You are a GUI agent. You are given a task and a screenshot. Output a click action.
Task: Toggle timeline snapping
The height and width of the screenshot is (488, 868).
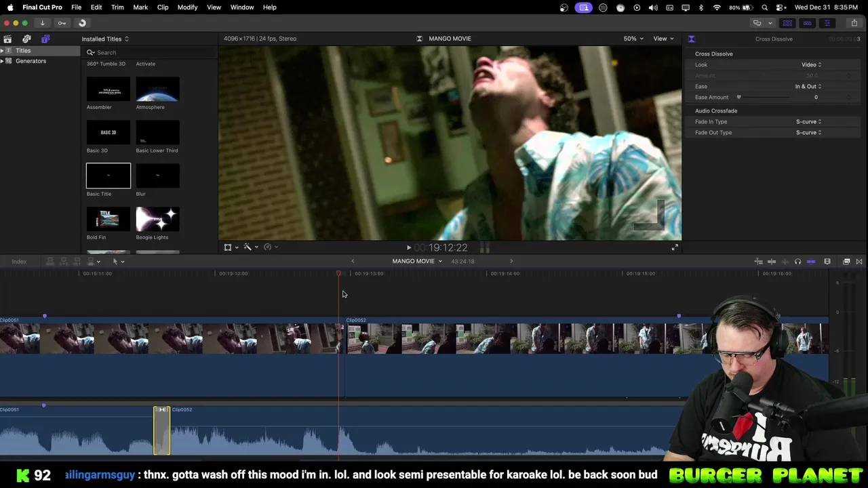point(811,262)
